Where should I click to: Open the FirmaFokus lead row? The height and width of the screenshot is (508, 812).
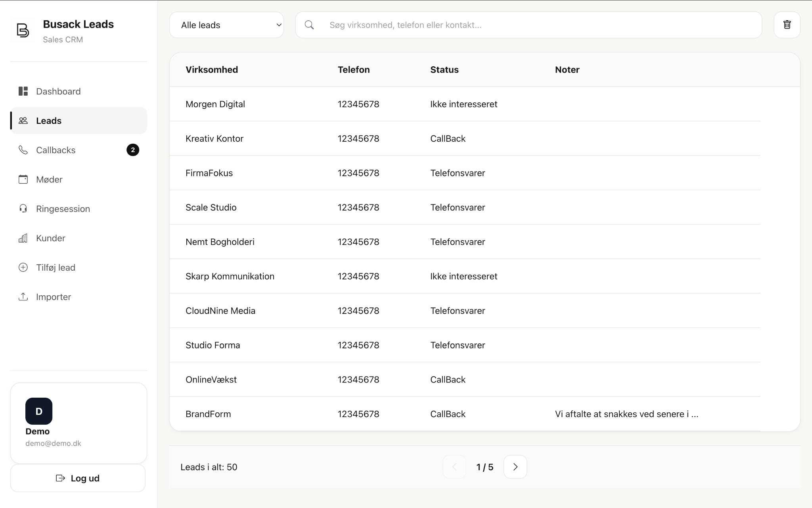(465, 173)
